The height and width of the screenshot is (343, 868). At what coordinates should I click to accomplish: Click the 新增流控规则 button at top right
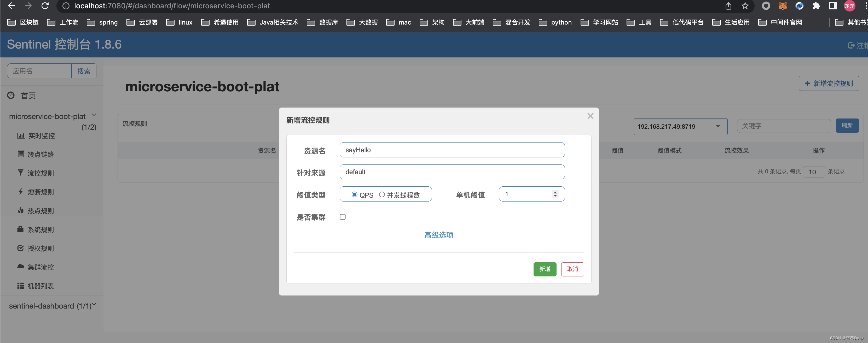829,84
